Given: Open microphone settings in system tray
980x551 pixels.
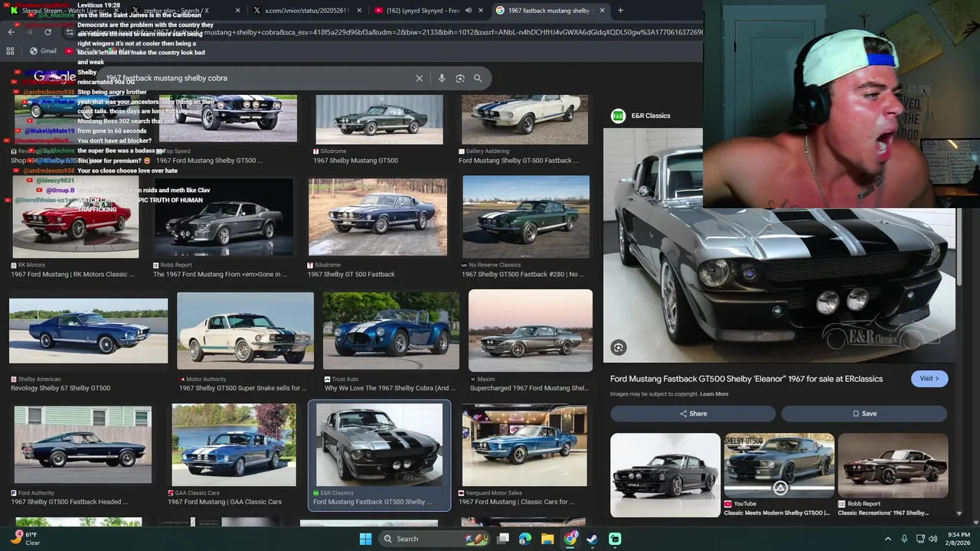Looking at the screenshot, I should click(x=904, y=539).
